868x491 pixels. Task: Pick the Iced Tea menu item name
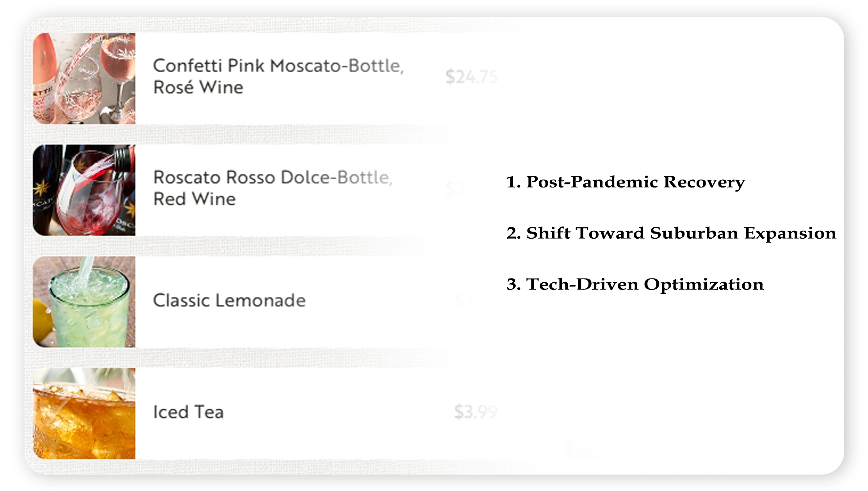[188, 412]
